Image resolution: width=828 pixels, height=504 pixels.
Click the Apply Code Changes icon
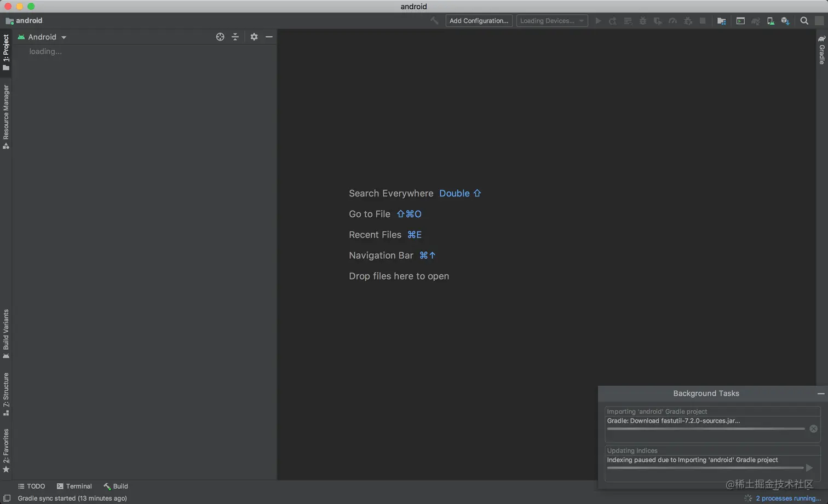(x=628, y=21)
